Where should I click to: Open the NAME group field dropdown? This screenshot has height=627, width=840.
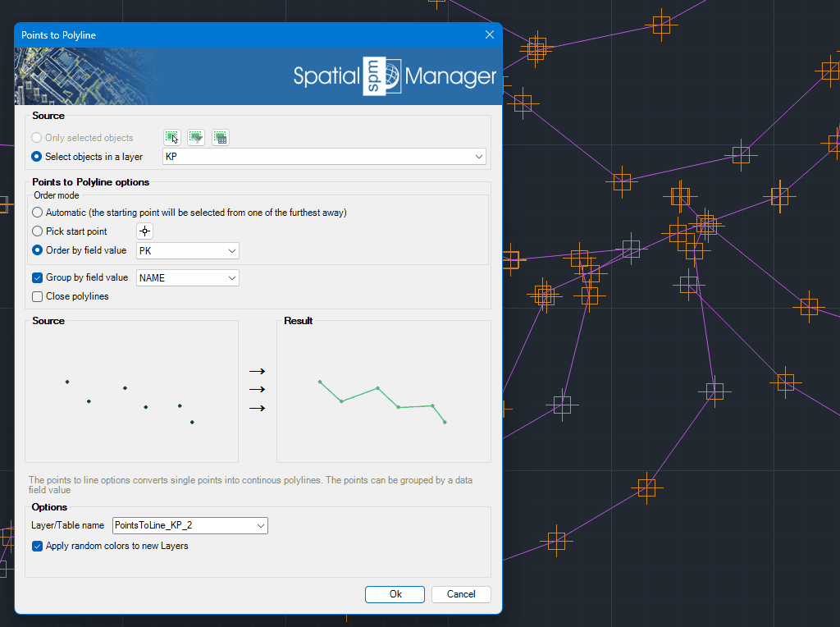pyautogui.click(x=188, y=278)
